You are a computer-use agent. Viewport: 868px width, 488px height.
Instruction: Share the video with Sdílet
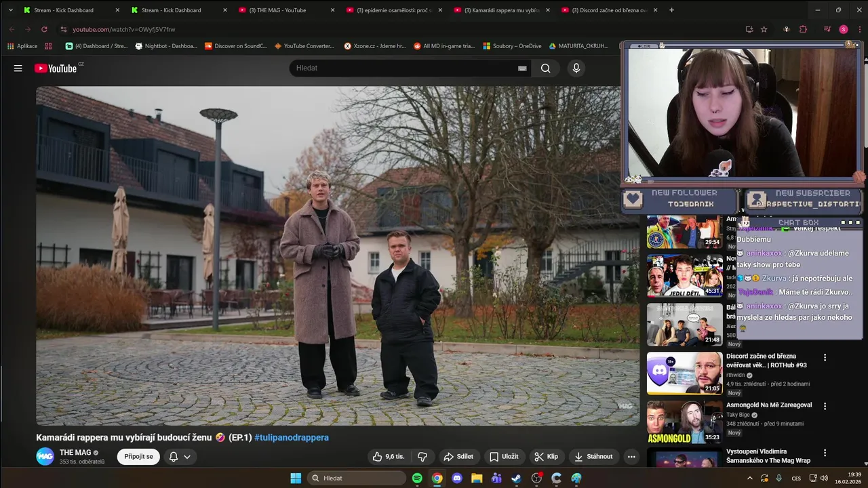pyautogui.click(x=458, y=457)
